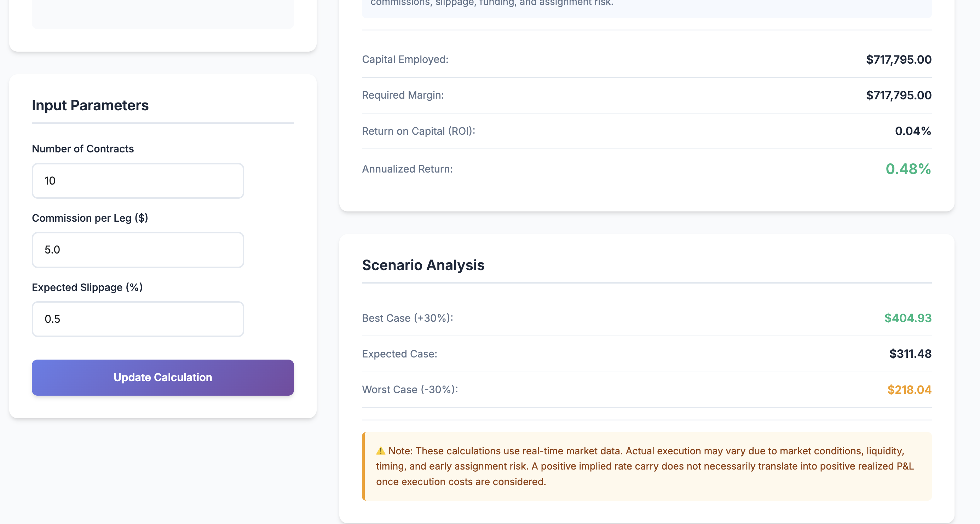Image resolution: width=980 pixels, height=524 pixels.
Task: Click the Annualized Return label
Action: click(x=408, y=169)
